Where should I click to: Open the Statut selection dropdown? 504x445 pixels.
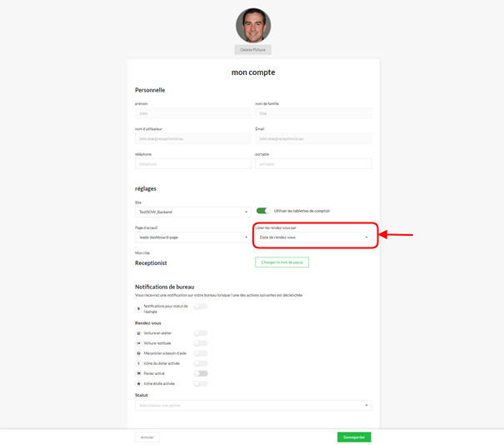click(253, 406)
